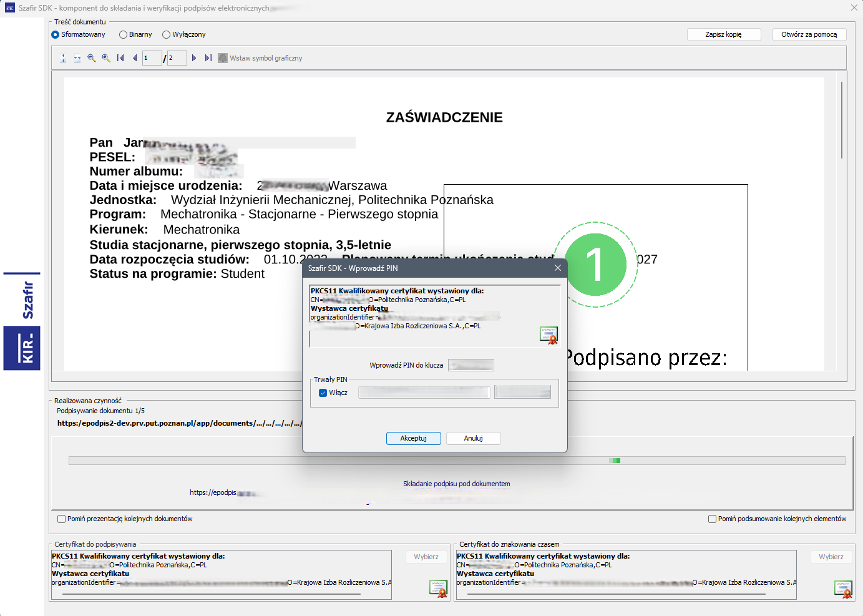Jump to last page of document
The image size is (863, 616).
[x=208, y=58]
